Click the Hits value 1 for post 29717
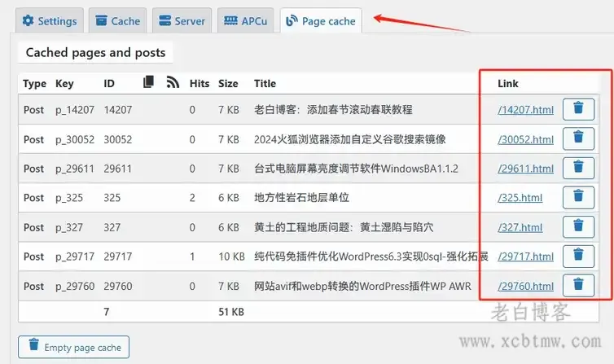This screenshot has height=364, width=614. coord(192,257)
